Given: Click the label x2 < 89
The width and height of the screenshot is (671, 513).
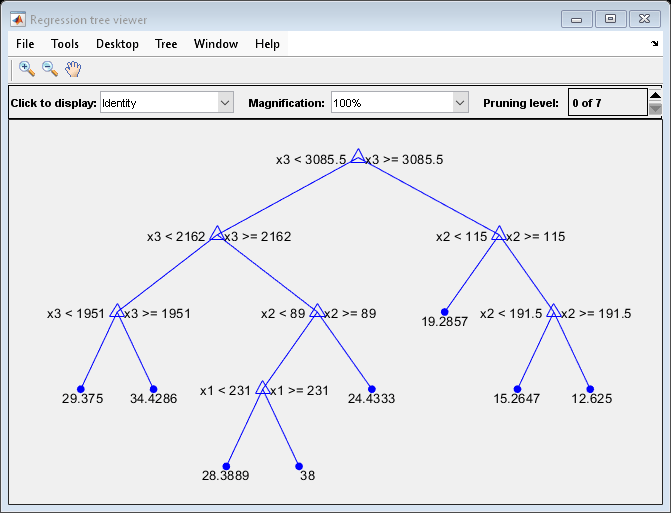Looking at the screenshot, I should pyautogui.click(x=283, y=314).
